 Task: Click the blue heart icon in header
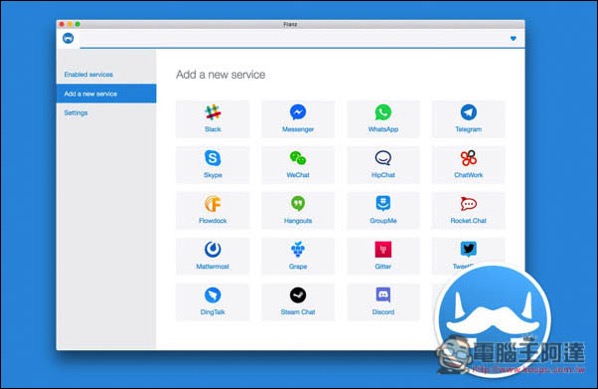tap(513, 38)
